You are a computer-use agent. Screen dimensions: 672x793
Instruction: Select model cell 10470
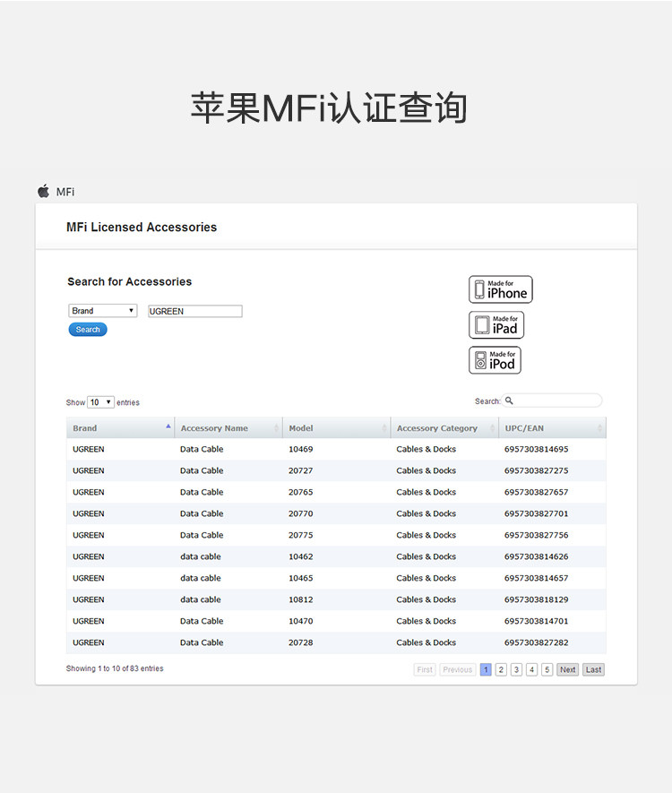pyautogui.click(x=301, y=621)
